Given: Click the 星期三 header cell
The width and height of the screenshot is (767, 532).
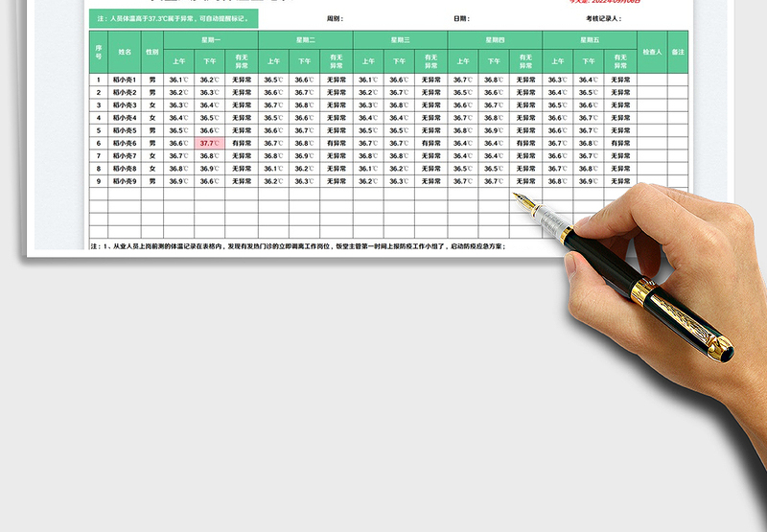Looking at the screenshot, I should click(x=400, y=39).
